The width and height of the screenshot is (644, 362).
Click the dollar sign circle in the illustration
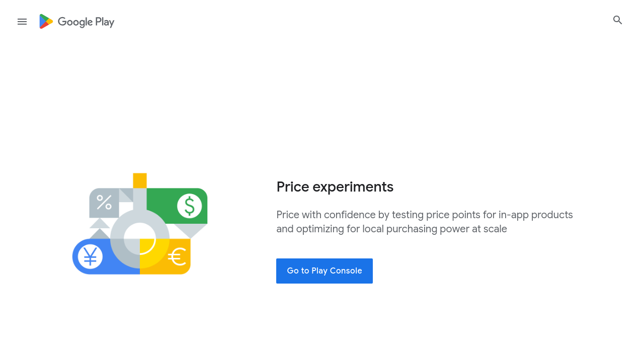coord(190,206)
